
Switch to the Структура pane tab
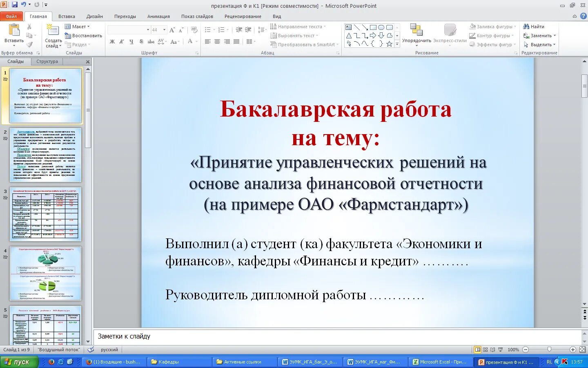tap(47, 61)
